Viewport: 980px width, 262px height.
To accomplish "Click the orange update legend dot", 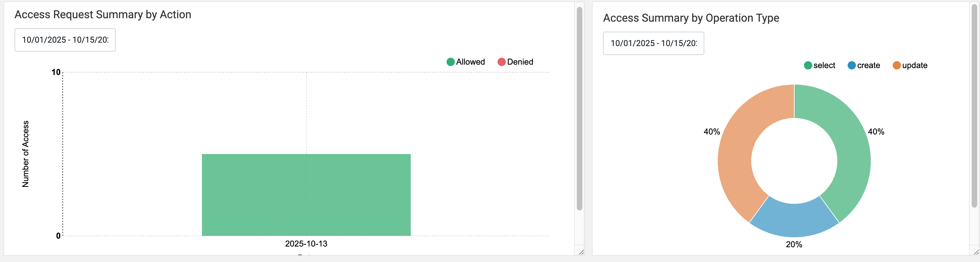I will coord(896,65).
